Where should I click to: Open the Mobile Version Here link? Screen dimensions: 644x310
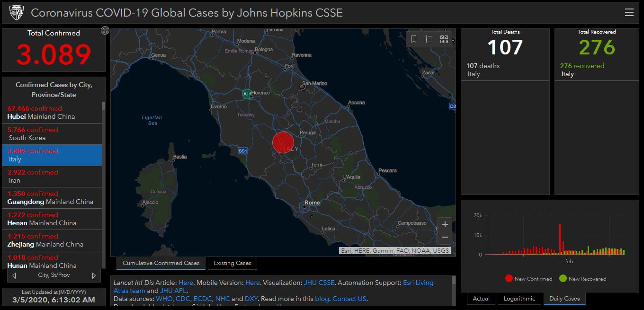(x=252, y=283)
